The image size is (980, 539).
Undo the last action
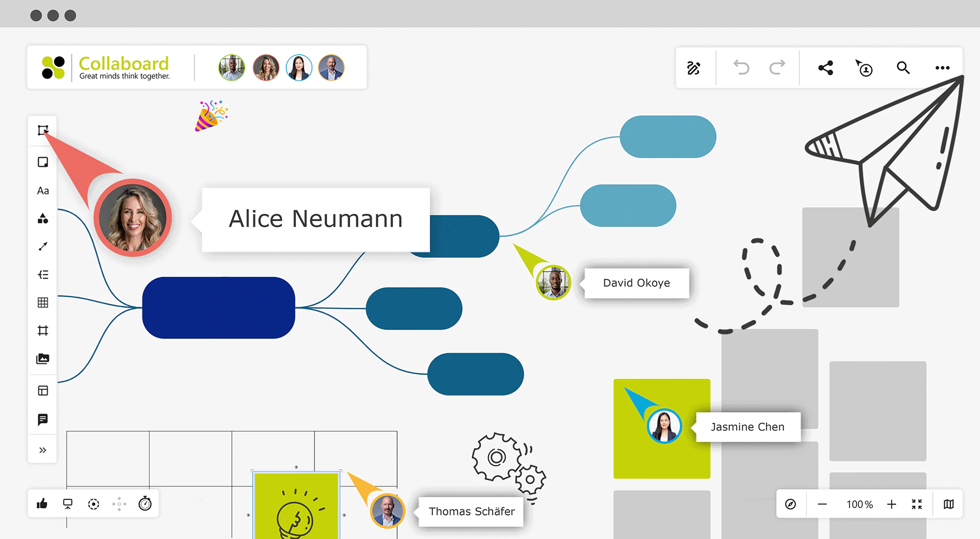click(741, 68)
